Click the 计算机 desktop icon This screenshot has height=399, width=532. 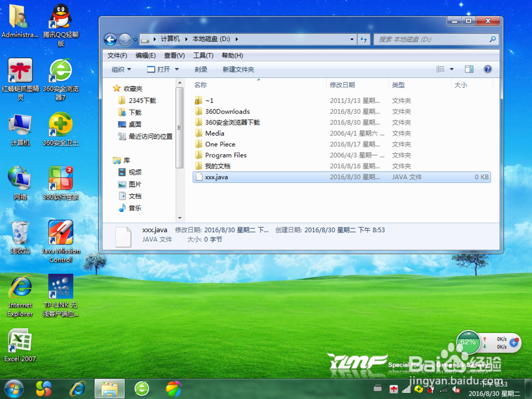click(20, 130)
